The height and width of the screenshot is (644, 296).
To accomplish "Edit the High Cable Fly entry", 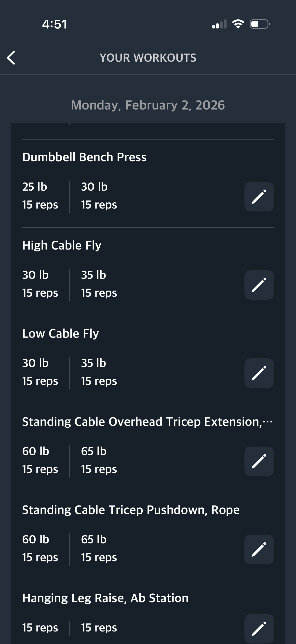I will (259, 285).
